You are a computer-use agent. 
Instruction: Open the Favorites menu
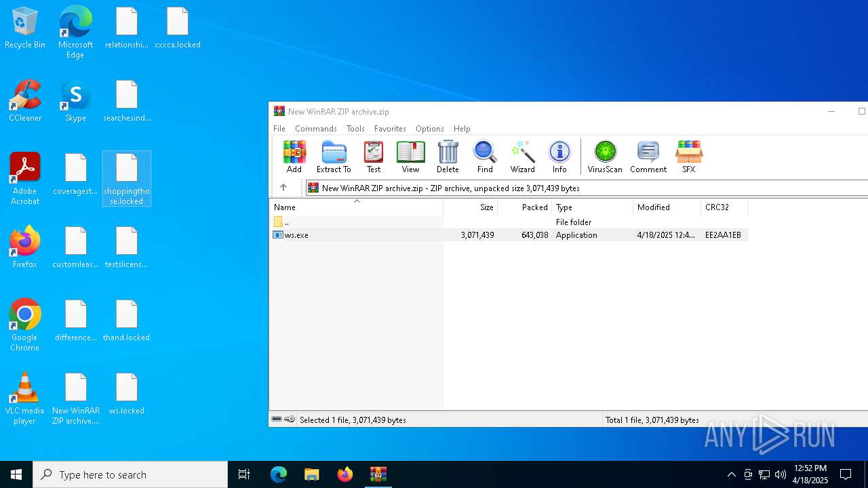(390, 129)
